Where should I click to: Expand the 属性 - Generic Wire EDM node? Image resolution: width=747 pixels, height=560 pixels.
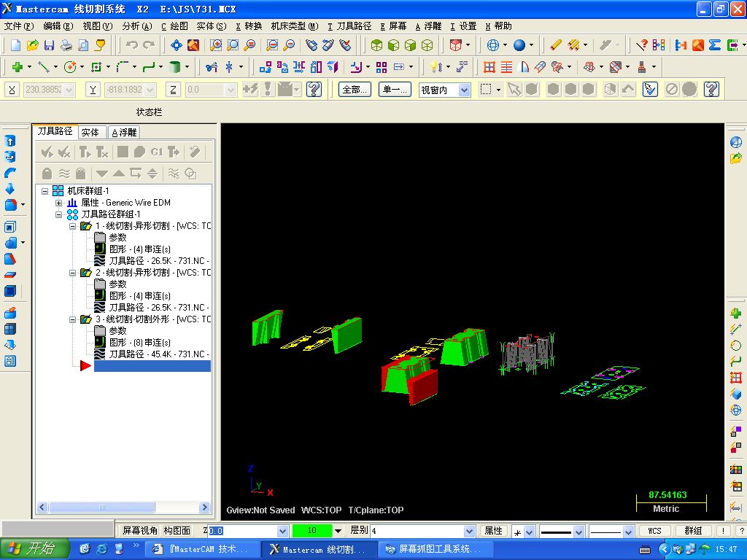coord(58,203)
